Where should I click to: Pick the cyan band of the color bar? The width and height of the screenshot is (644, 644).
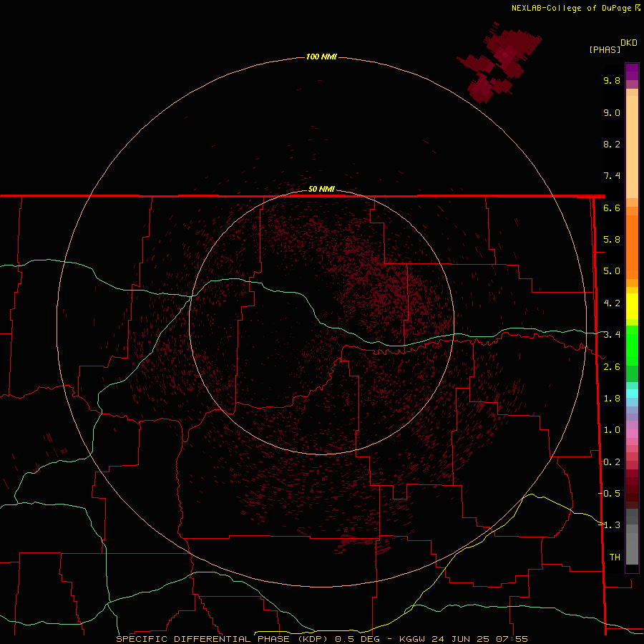point(632,394)
